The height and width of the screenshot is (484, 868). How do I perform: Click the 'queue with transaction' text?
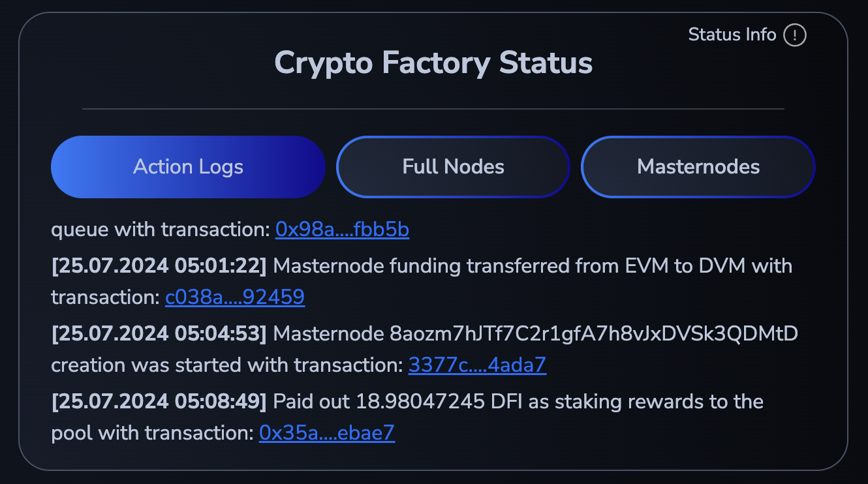(161, 230)
